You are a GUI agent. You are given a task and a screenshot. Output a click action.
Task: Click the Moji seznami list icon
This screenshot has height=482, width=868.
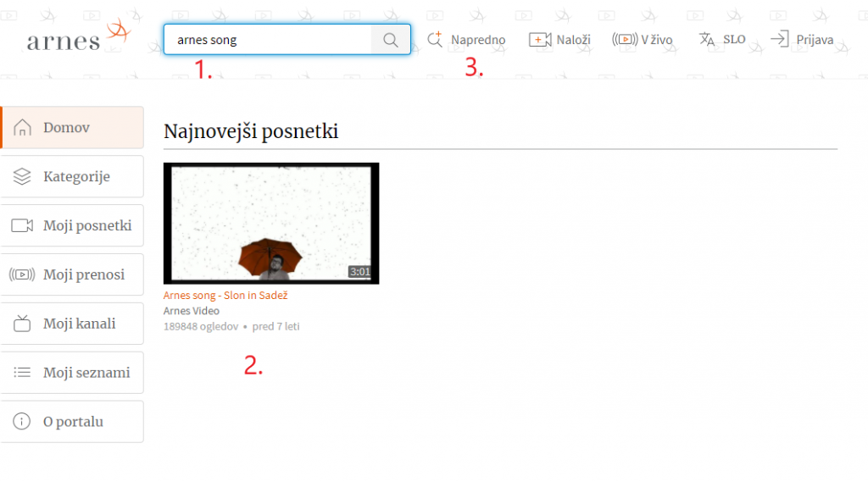(22, 373)
